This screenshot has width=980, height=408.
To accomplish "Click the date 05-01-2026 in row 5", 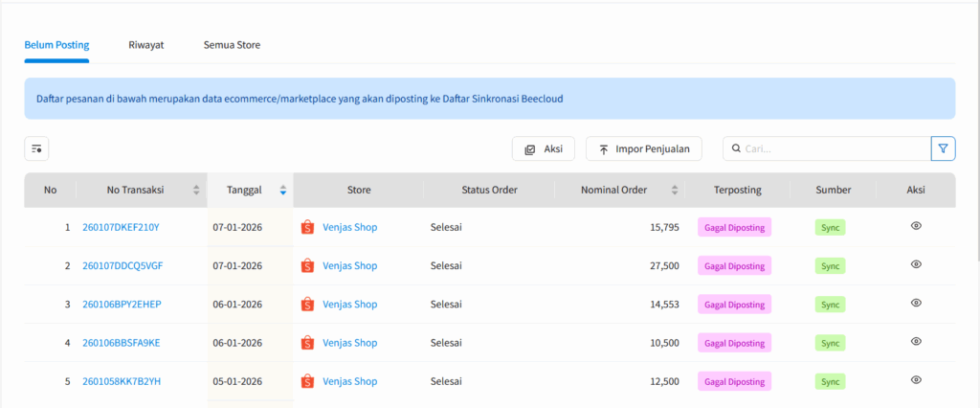I will [237, 381].
